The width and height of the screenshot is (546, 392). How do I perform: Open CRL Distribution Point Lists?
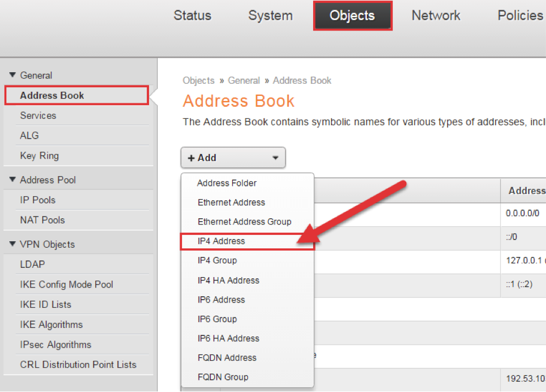(x=82, y=364)
